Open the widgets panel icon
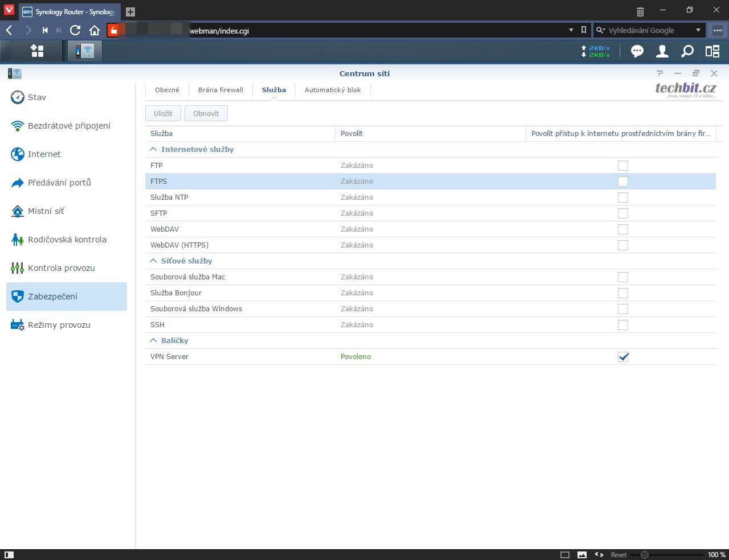Image resolution: width=729 pixels, height=560 pixels. (712, 51)
